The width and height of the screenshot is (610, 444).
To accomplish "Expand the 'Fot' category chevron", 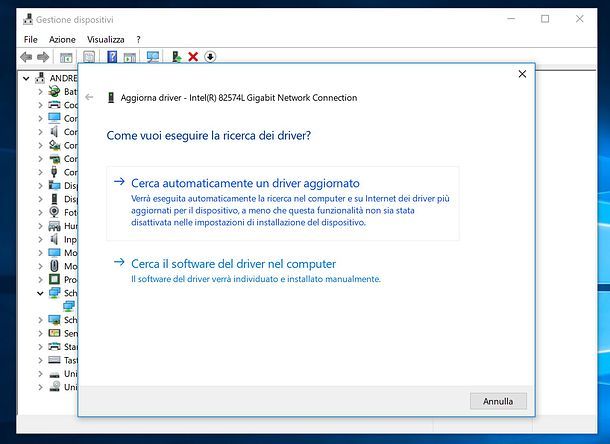I will 40,212.
